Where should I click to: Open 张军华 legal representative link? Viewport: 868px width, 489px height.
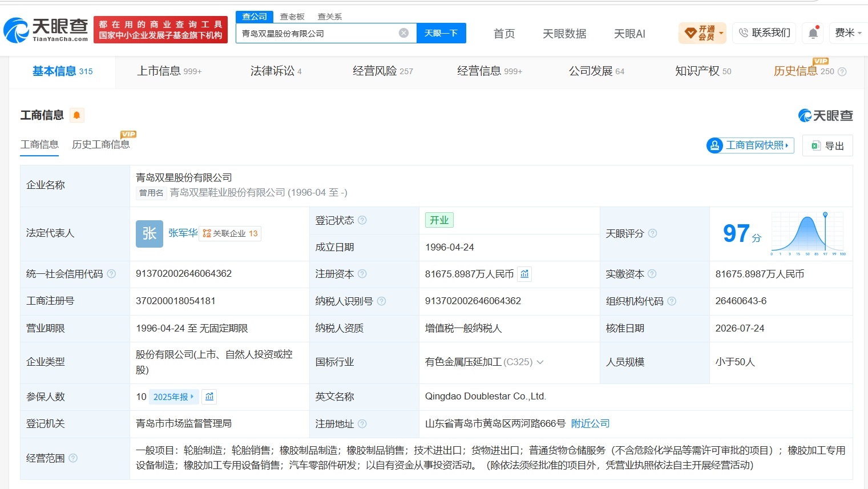(x=183, y=233)
